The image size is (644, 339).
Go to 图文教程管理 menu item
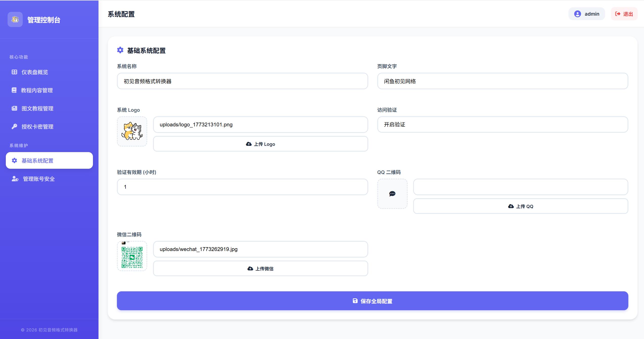point(37,108)
